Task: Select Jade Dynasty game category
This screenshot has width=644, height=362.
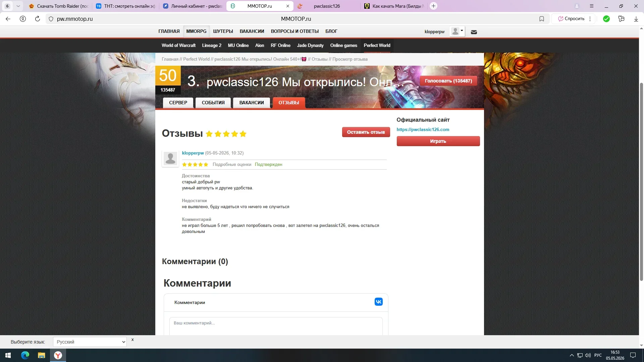Action: 310,45
